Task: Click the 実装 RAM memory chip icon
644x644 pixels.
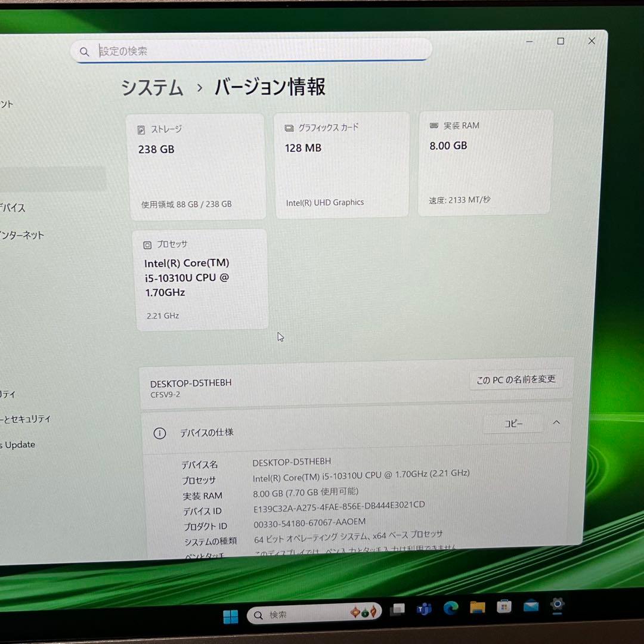Action: (x=434, y=125)
